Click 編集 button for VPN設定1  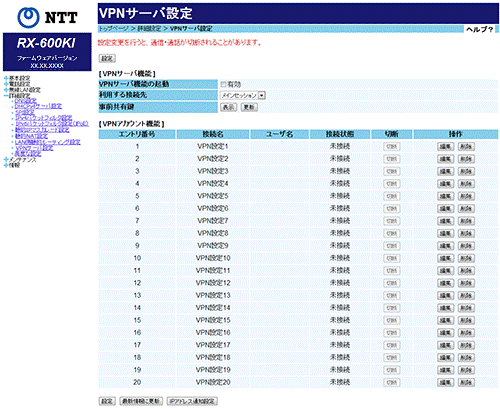(445, 146)
